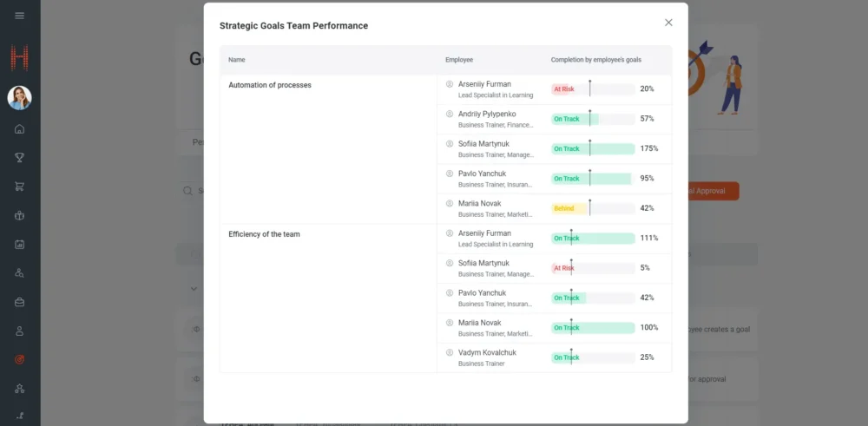This screenshot has width=868, height=426.
Task: Click the person icon beside Mariia Novak 42%
Action: [450, 203]
